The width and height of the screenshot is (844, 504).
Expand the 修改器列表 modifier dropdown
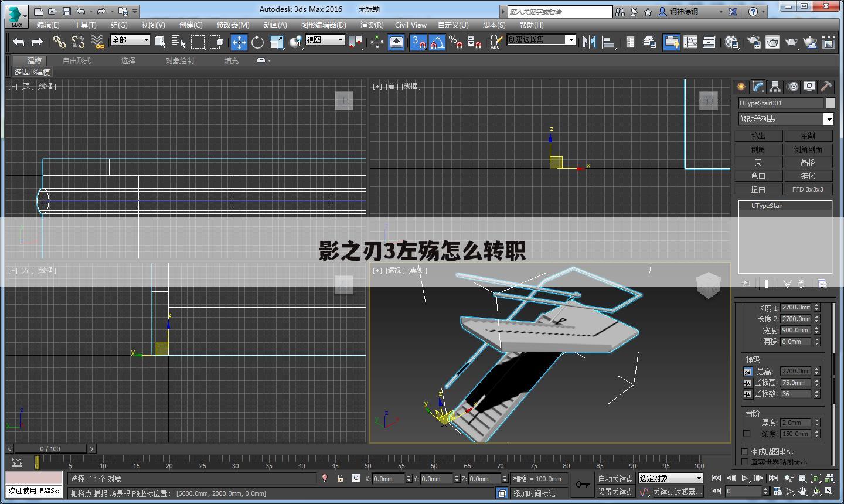pyautogui.click(x=786, y=119)
